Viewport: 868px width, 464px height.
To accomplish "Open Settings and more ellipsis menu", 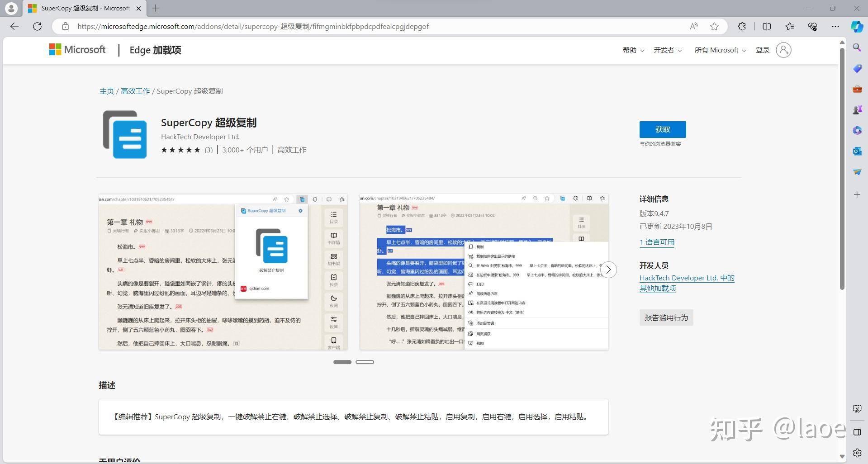I will pyautogui.click(x=835, y=26).
